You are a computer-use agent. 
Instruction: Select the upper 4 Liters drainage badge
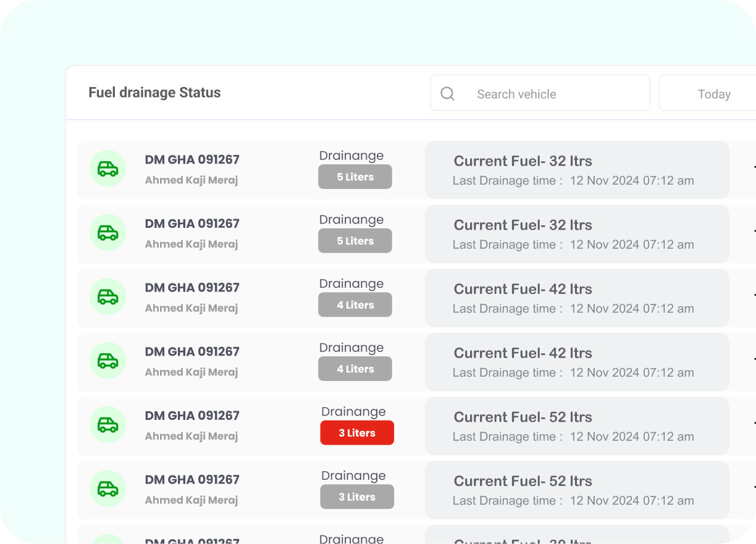click(x=355, y=305)
